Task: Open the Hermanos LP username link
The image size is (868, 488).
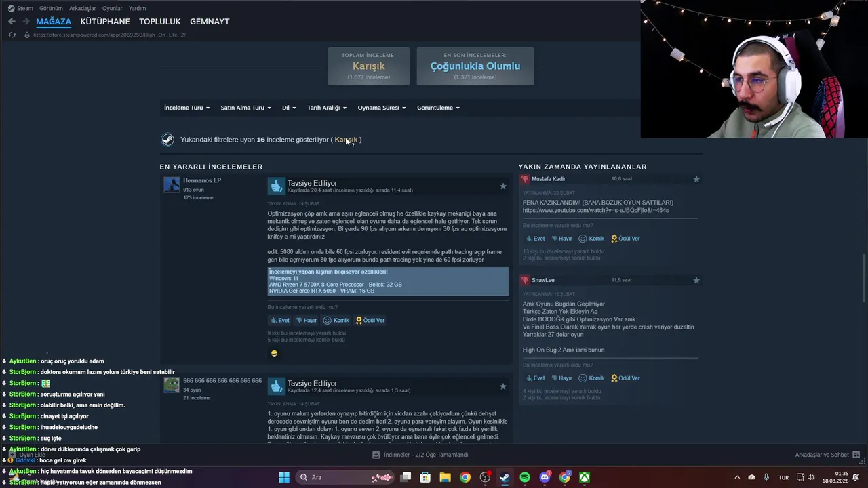Action: (202, 180)
